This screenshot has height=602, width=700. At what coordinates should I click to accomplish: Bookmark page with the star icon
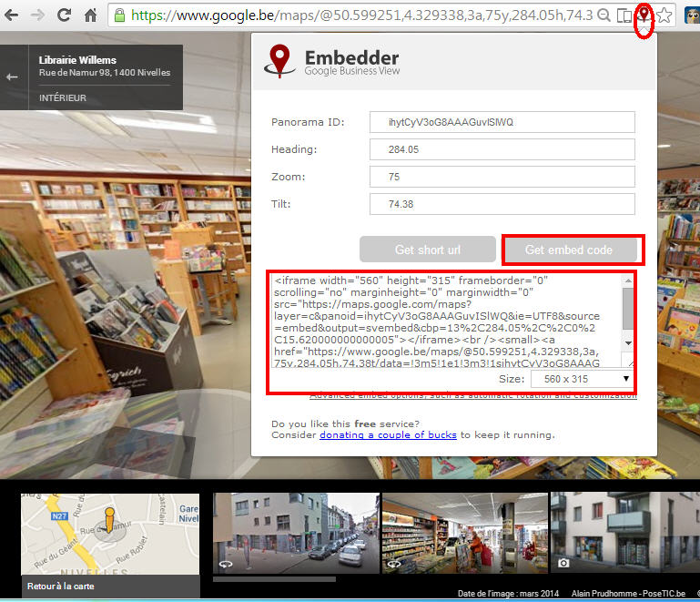(664, 15)
